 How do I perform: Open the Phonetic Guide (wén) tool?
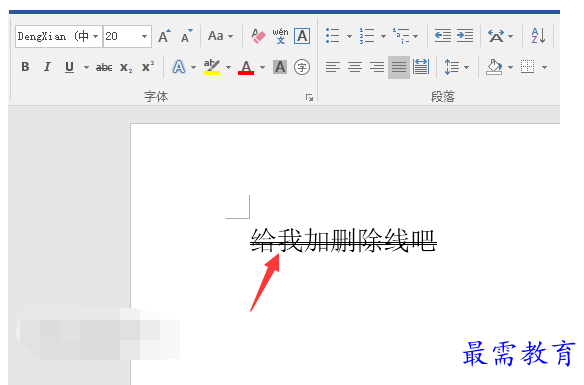(x=280, y=36)
